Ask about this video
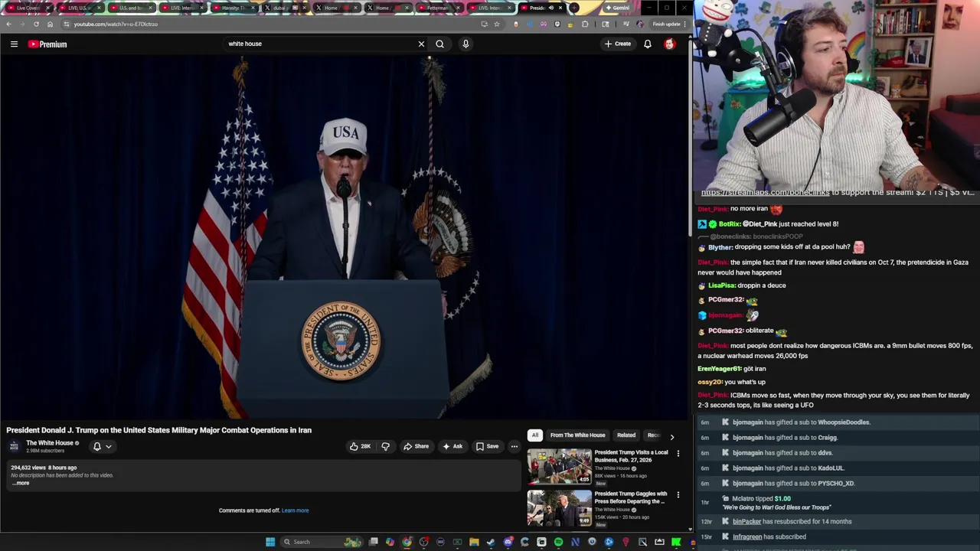Viewport: 980px width, 551px height. [x=452, y=446]
